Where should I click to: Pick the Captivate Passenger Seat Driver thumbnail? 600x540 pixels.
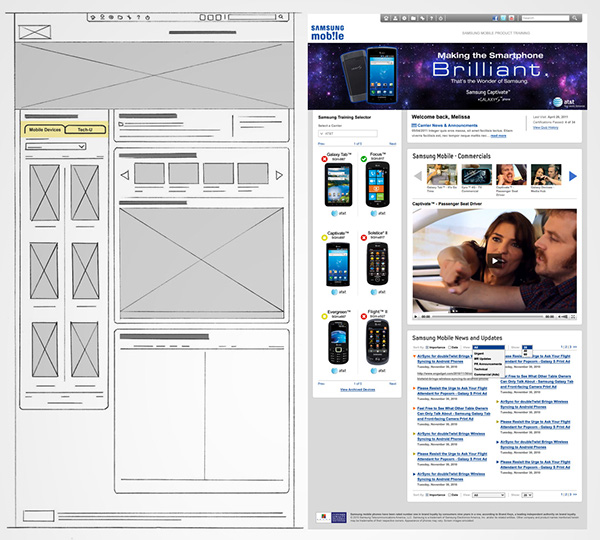pyautogui.click(x=511, y=175)
